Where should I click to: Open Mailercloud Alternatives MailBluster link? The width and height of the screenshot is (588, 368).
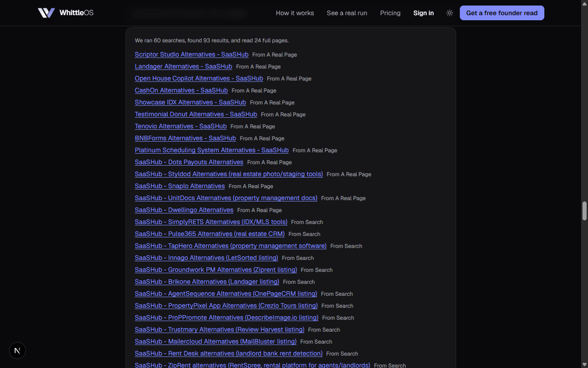[215, 341]
